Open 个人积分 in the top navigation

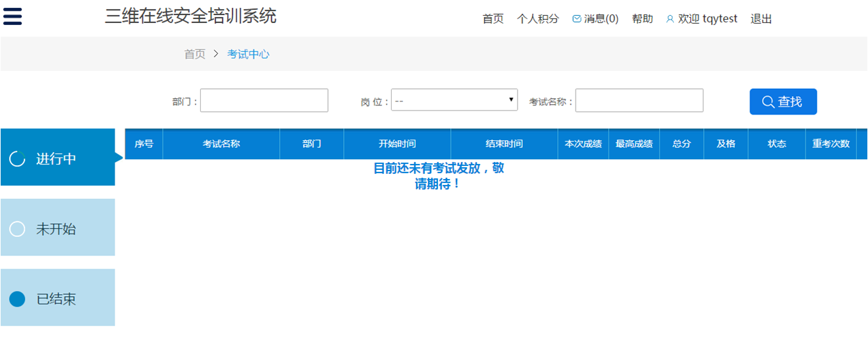point(537,19)
